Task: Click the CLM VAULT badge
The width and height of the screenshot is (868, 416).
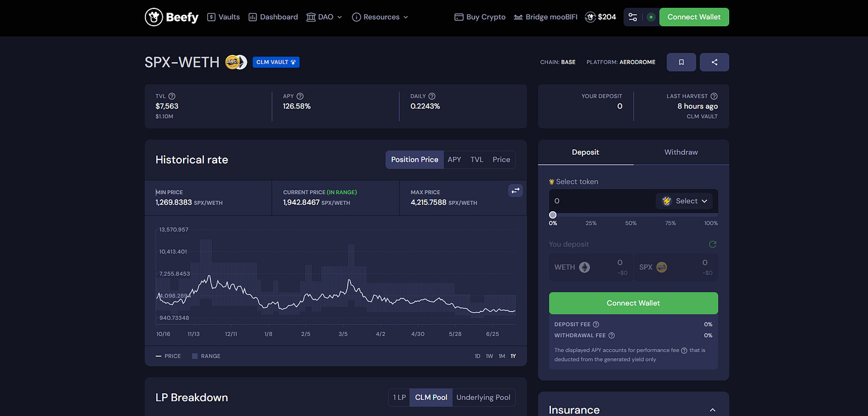Action: coord(276,62)
